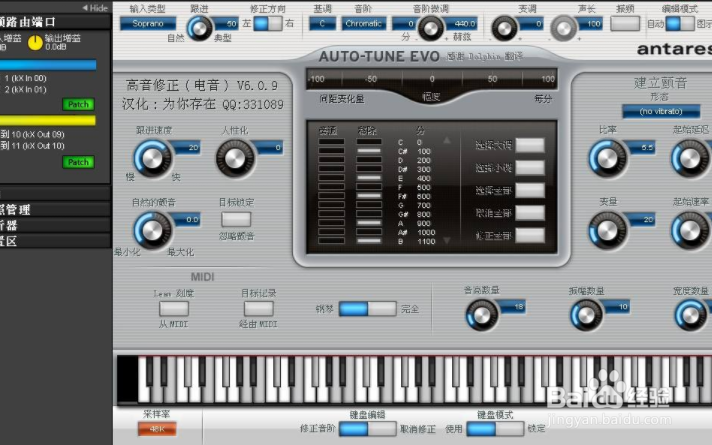Click the 跟进速度 value field showing 20

pos(188,147)
